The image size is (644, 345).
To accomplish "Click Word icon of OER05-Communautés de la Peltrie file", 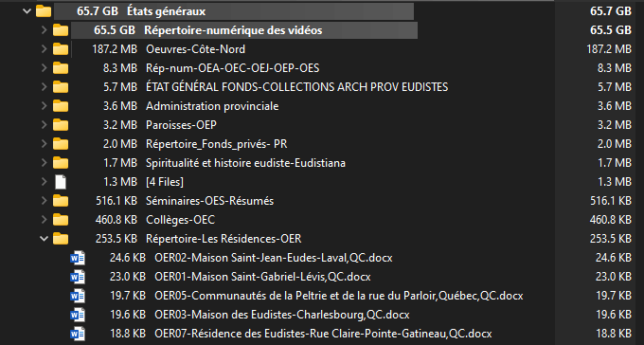I will click(x=78, y=296).
